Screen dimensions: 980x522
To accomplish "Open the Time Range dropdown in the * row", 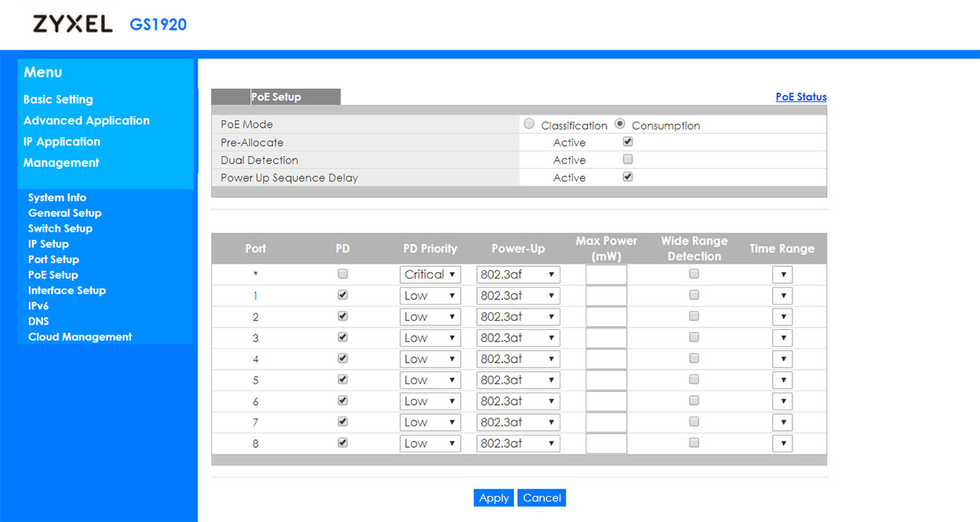I will click(782, 275).
